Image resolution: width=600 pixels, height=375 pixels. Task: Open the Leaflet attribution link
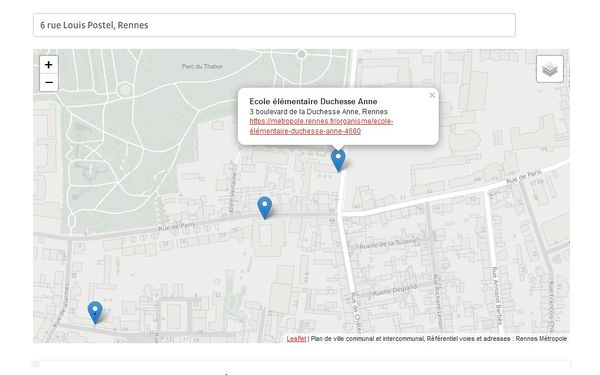click(297, 339)
